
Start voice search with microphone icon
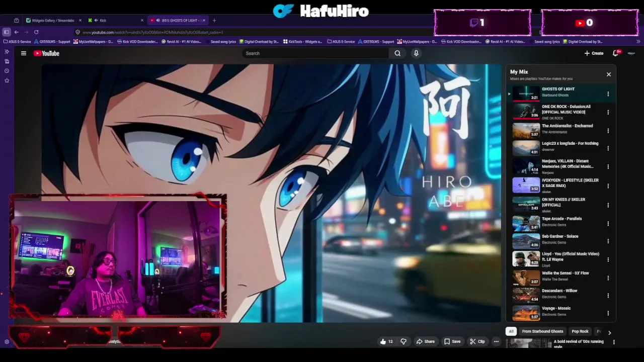tap(416, 53)
